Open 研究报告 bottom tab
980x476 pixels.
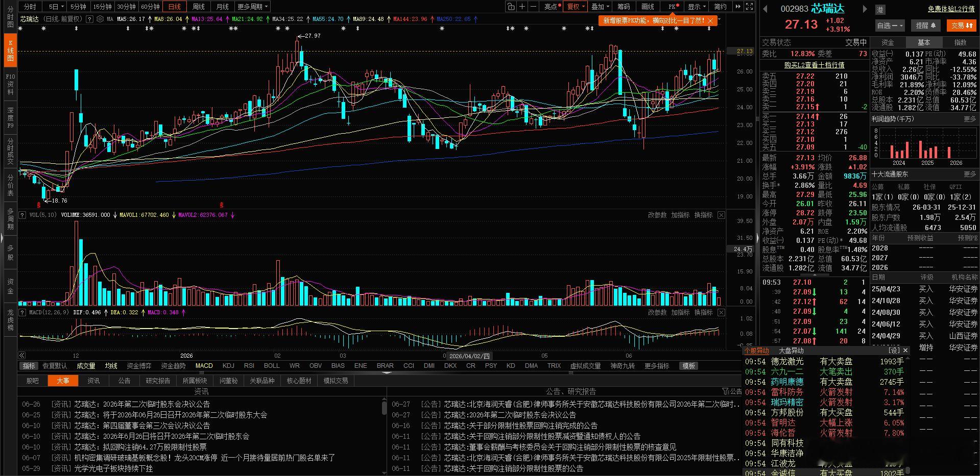click(x=158, y=381)
